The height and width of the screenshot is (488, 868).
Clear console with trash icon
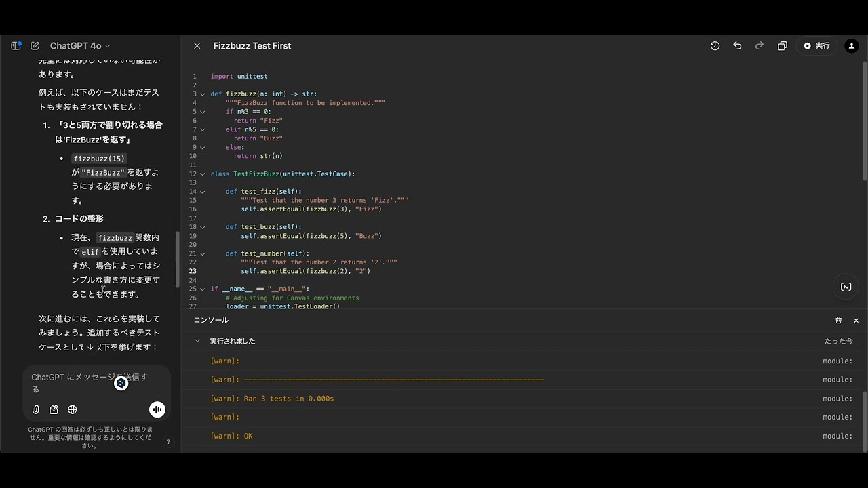(838, 320)
